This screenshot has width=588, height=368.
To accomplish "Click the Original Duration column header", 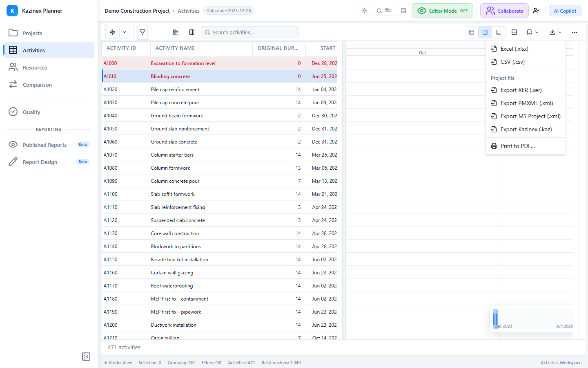I will 279,48.
